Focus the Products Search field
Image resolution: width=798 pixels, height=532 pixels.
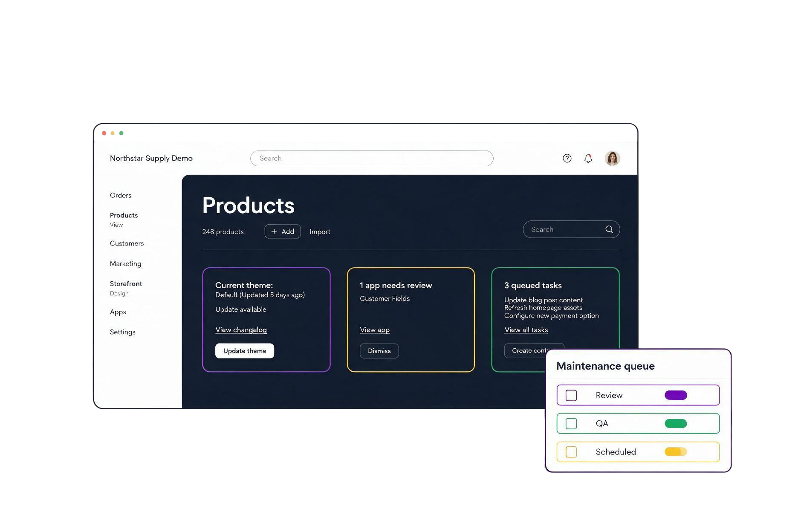pos(571,229)
